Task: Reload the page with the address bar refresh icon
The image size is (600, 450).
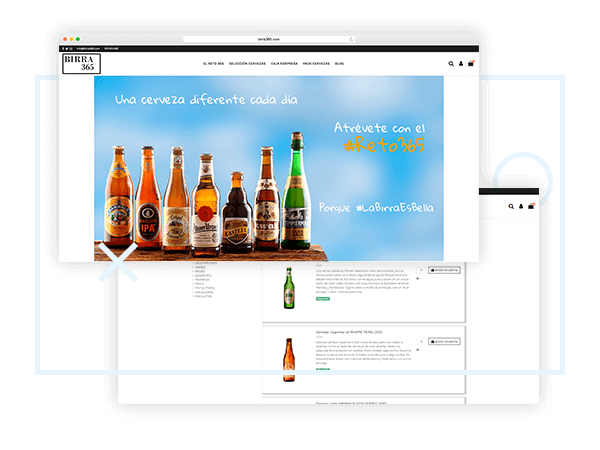Action: click(x=351, y=39)
